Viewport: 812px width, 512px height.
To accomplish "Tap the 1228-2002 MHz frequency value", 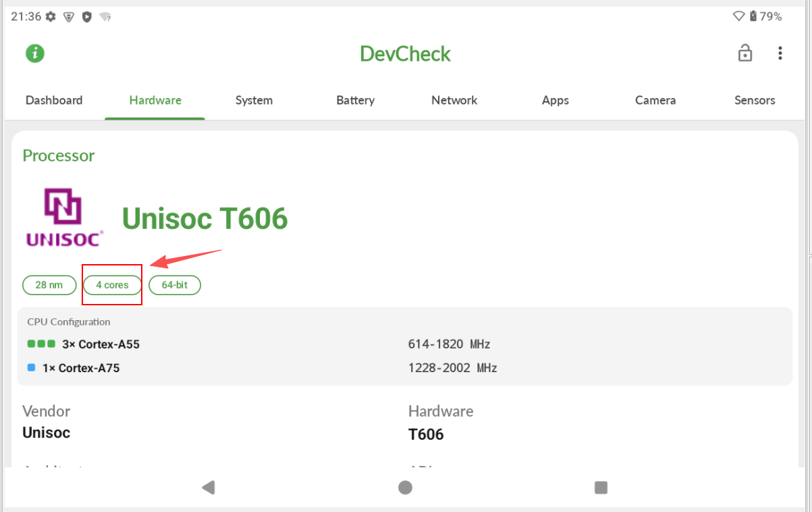I will [453, 368].
